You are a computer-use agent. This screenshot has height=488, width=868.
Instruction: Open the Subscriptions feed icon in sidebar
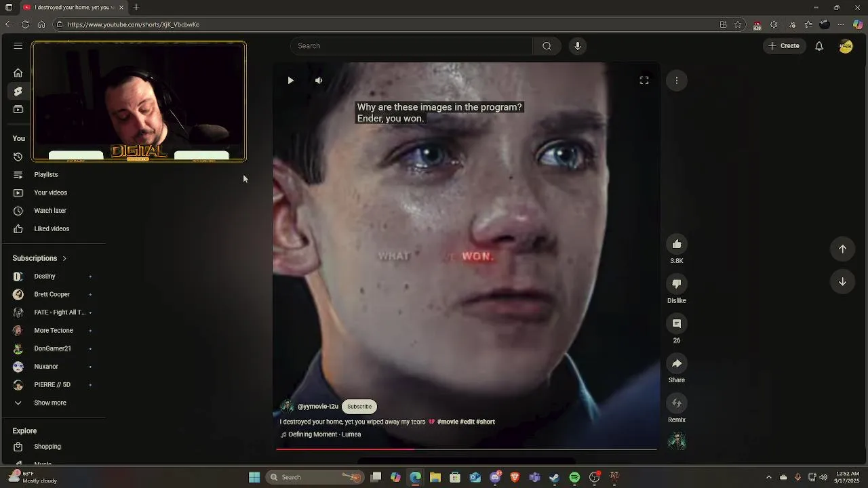click(18, 110)
